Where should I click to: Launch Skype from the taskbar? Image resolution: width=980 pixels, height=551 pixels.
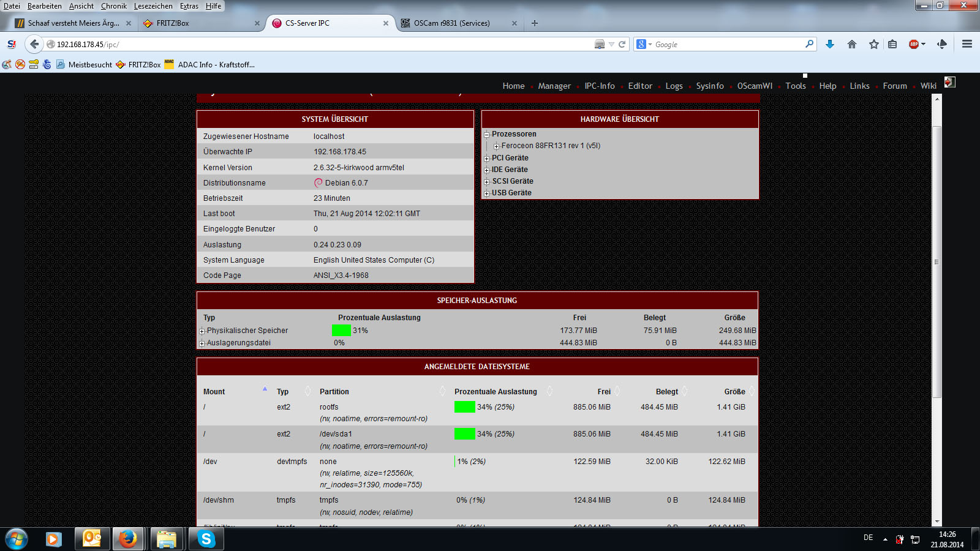[206, 539]
